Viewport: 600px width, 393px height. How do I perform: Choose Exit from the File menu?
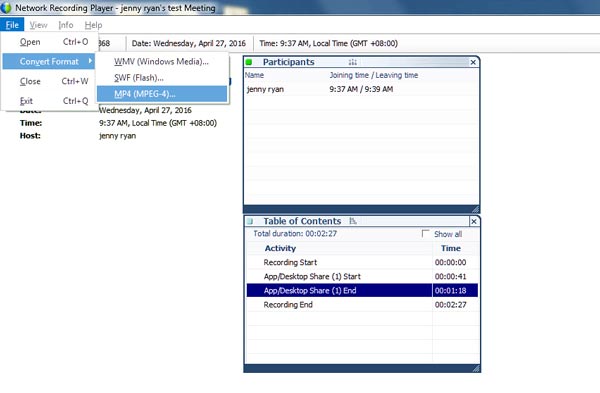click(x=49, y=101)
